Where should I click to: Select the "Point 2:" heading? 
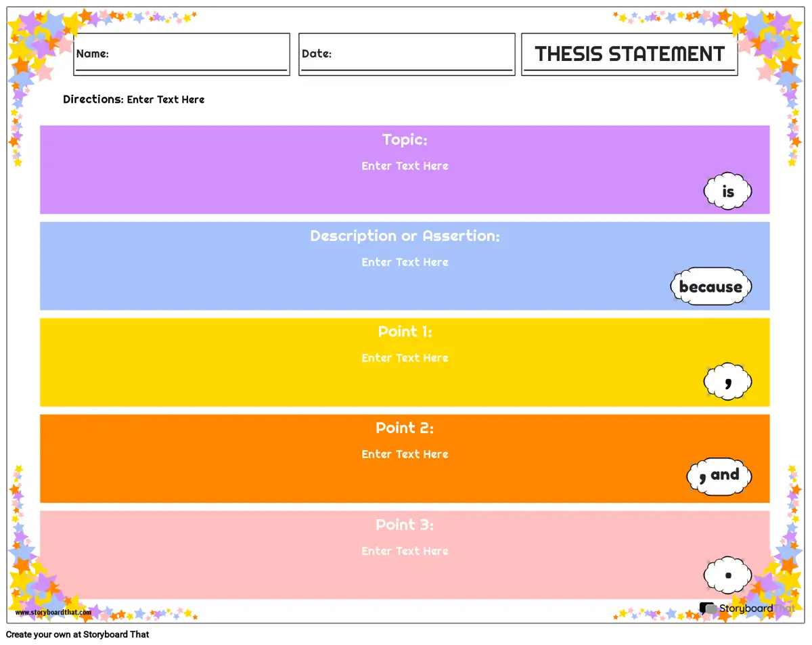[x=405, y=428]
